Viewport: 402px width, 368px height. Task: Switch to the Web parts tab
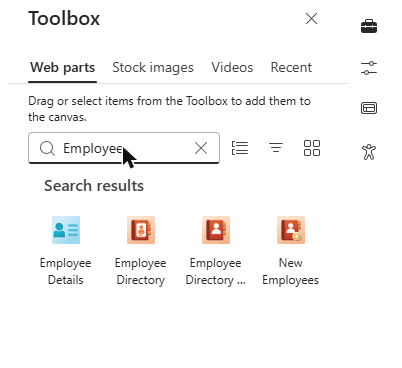point(63,68)
